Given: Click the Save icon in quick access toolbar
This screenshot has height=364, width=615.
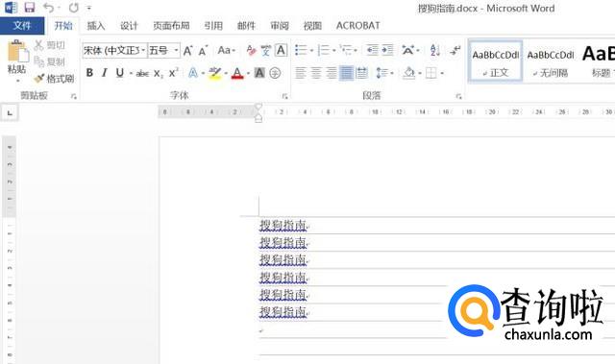Looking at the screenshot, I should [29, 7].
